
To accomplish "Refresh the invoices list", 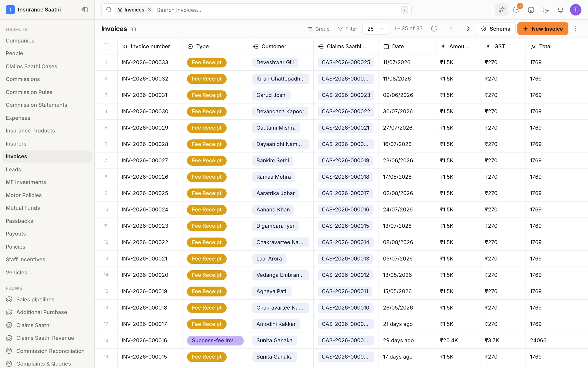I will click(434, 29).
